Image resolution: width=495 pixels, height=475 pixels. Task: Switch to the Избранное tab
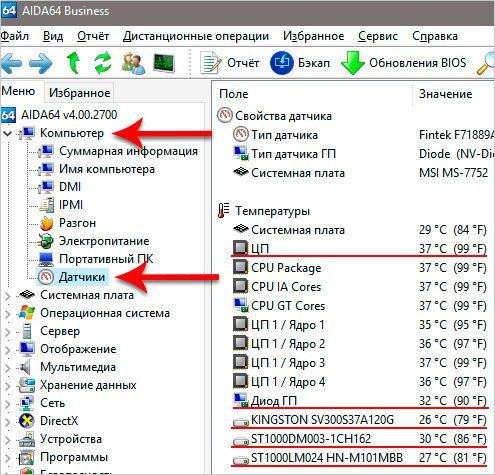[x=79, y=93]
